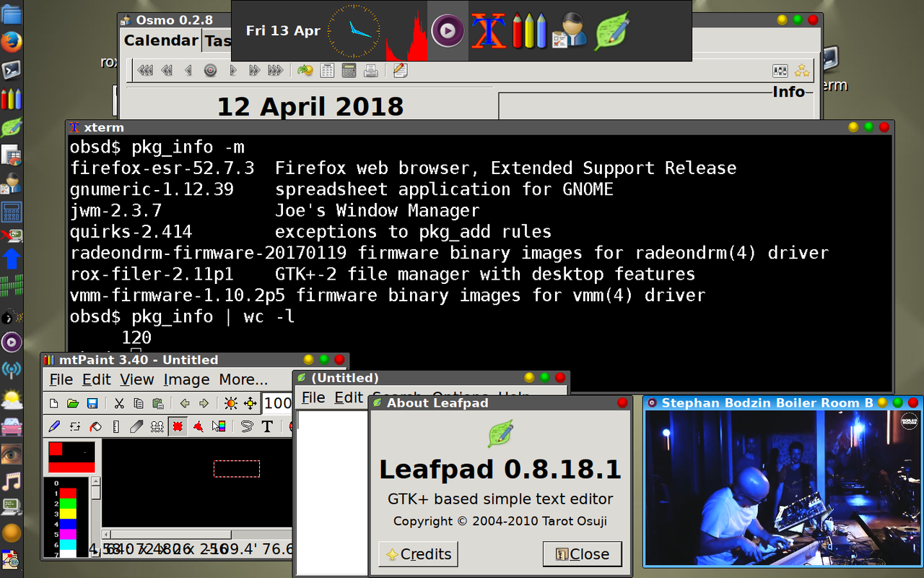
Task: Click the Boiler Room video frame
Action: click(x=782, y=488)
